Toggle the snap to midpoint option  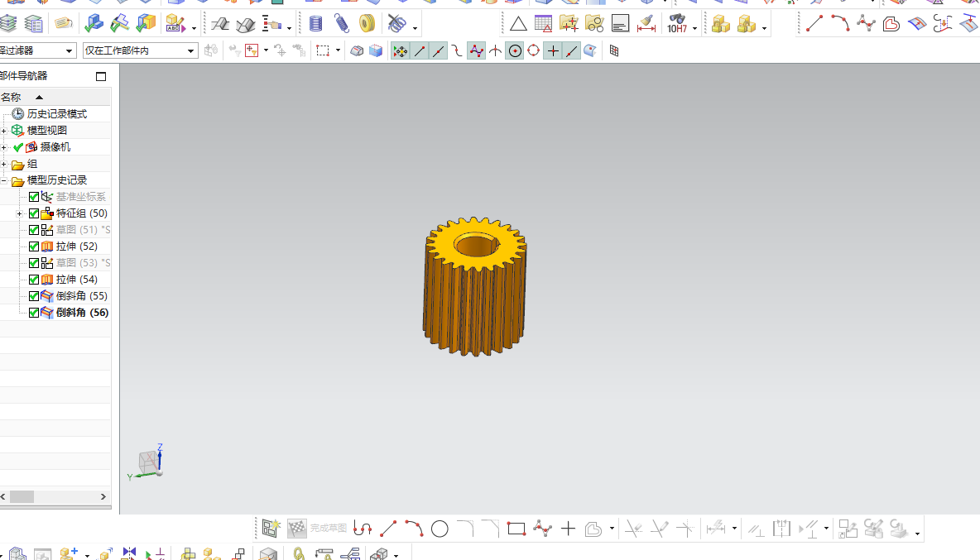click(439, 51)
